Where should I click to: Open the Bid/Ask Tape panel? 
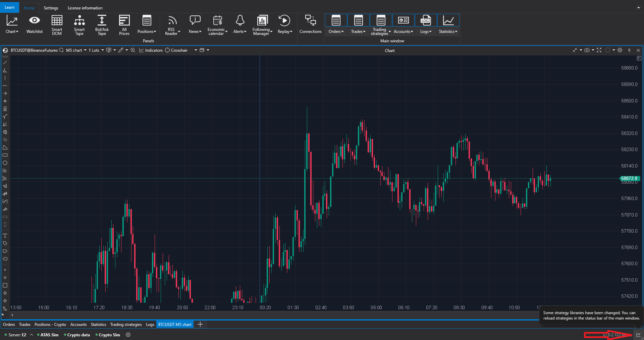coord(102,25)
